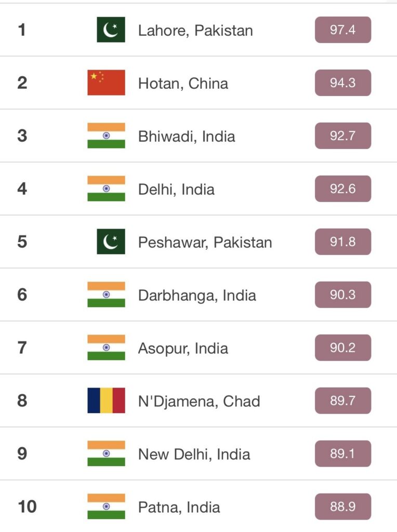Click the 89.7 badge for N'Djamena
The width and height of the screenshot is (397, 532).
click(343, 401)
